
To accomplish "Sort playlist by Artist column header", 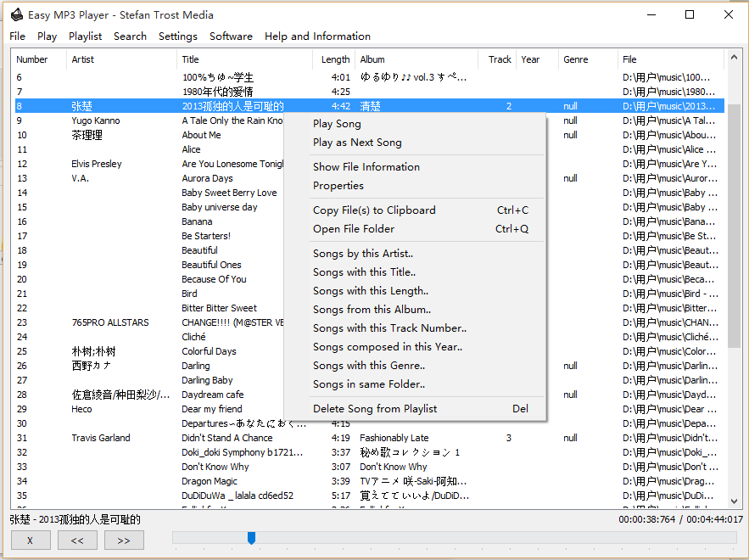I will click(x=83, y=59).
